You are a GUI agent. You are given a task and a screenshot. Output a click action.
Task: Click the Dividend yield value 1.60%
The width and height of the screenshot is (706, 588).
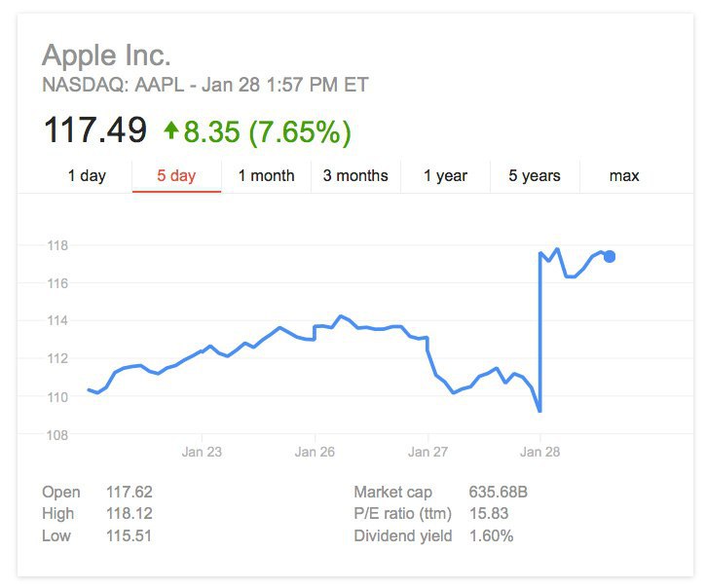pyautogui.click(x=490, y=535)
